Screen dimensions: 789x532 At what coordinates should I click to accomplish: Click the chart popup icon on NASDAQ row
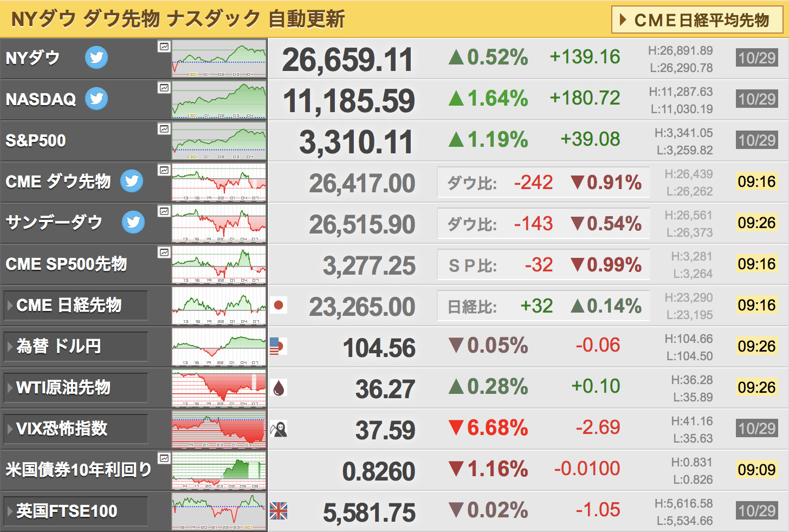click(164, 88)
